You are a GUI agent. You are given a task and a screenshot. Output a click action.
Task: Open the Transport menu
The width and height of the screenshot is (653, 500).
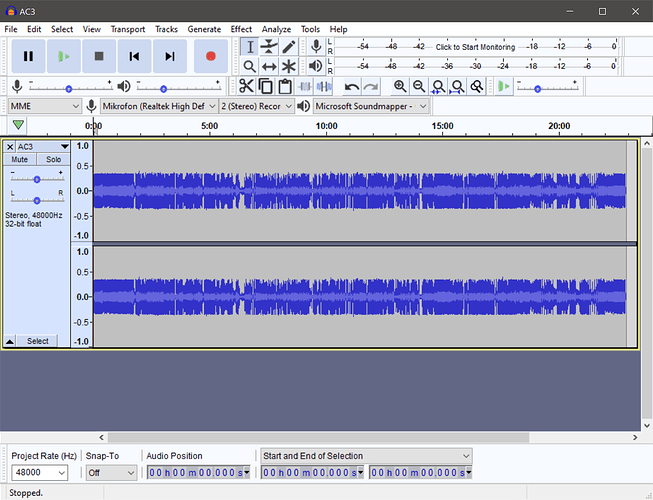click(x=128, y=29)
